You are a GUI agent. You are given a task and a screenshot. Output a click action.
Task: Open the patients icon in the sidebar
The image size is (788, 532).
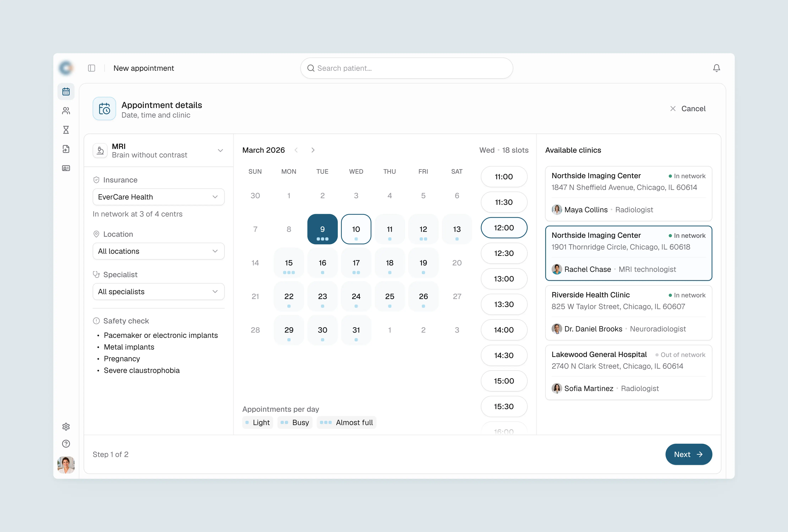click(x=66, y=111)
